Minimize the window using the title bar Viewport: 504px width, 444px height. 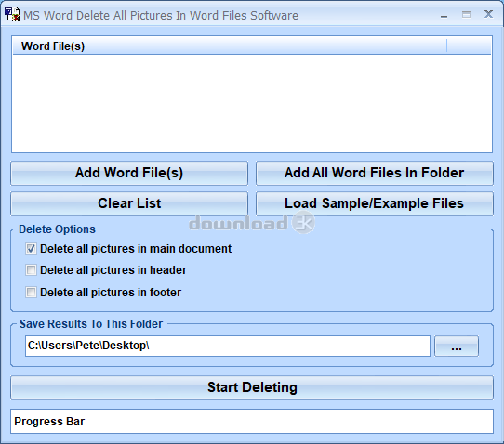[x=444, y=15]
